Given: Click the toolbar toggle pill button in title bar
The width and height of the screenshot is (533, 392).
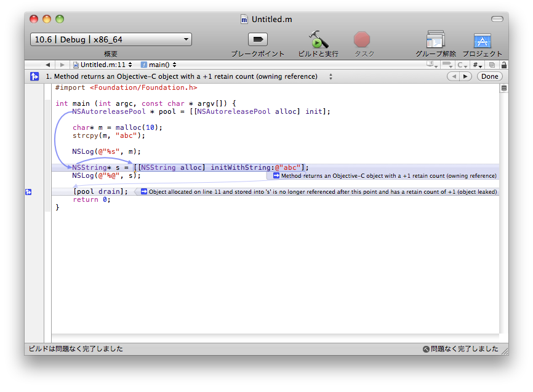Looking at the screenshot, I should point(497,19).
